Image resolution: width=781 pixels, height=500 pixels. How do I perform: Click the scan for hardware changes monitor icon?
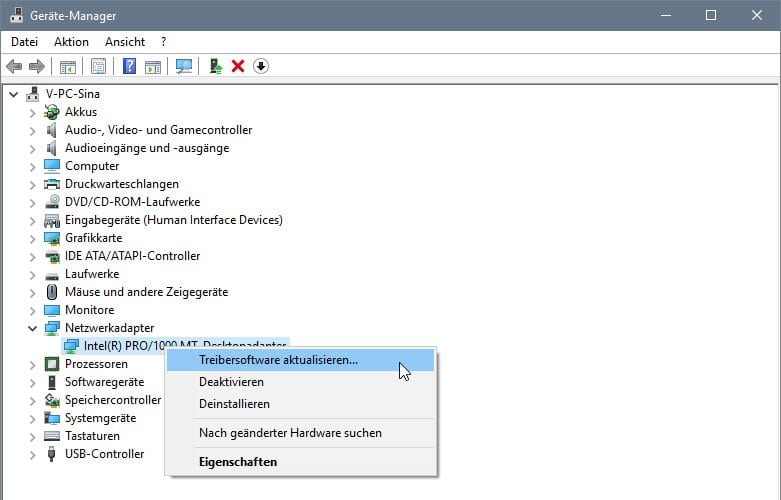tap(184, 66)
